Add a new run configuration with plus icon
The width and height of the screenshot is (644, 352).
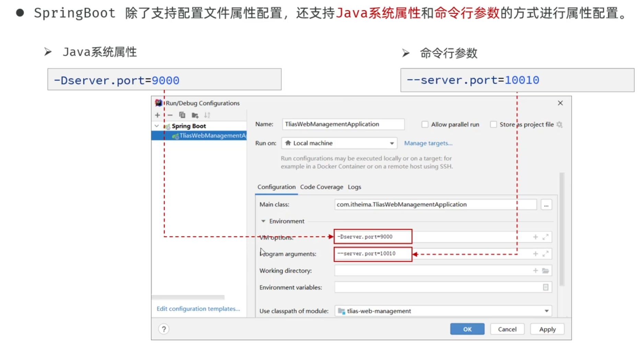(157, 115)
